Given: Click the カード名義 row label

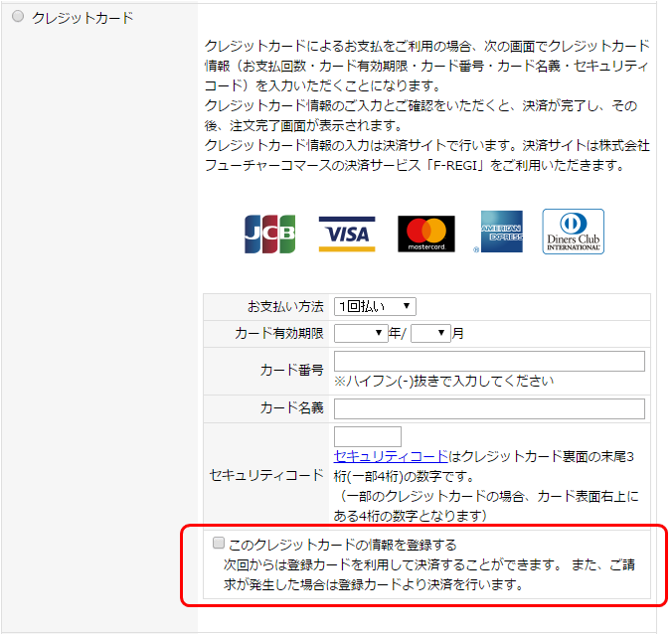Looking at the screenshot, I should 292,407.
